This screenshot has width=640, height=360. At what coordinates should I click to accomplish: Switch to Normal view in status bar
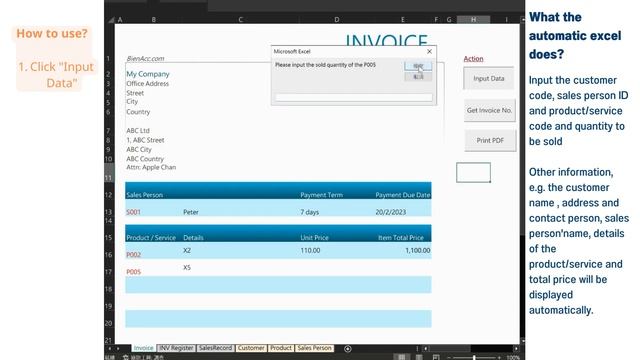[402, 357]
